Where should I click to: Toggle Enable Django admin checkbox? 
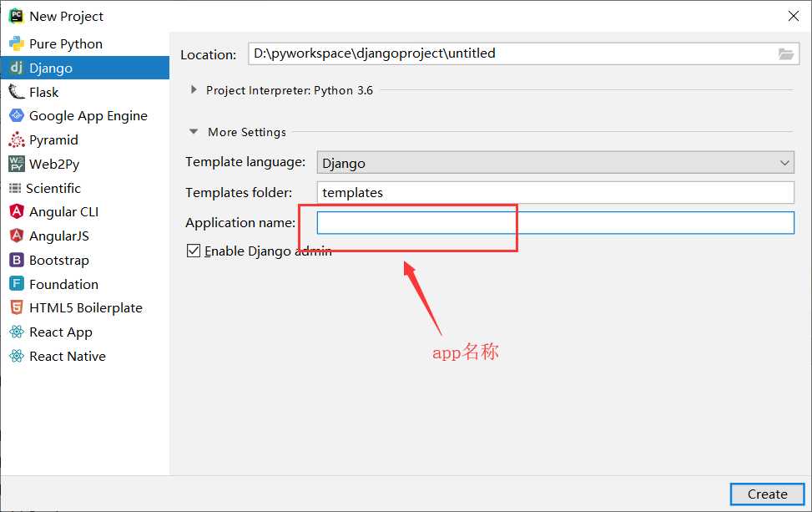click(x=193, y=251)
